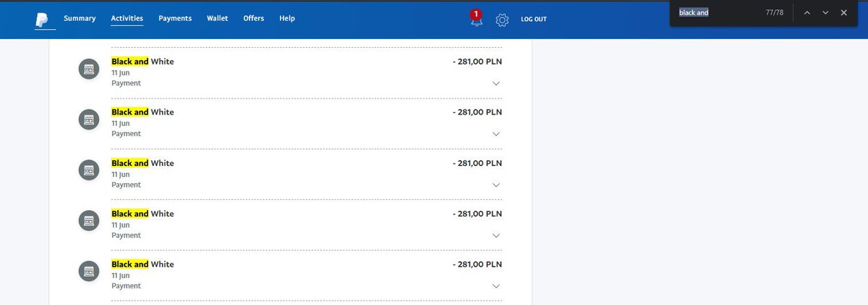Click the store icon of second payment row
This screenshot has height=305, width=868.
pyautogui.click(x=89, y=120)
